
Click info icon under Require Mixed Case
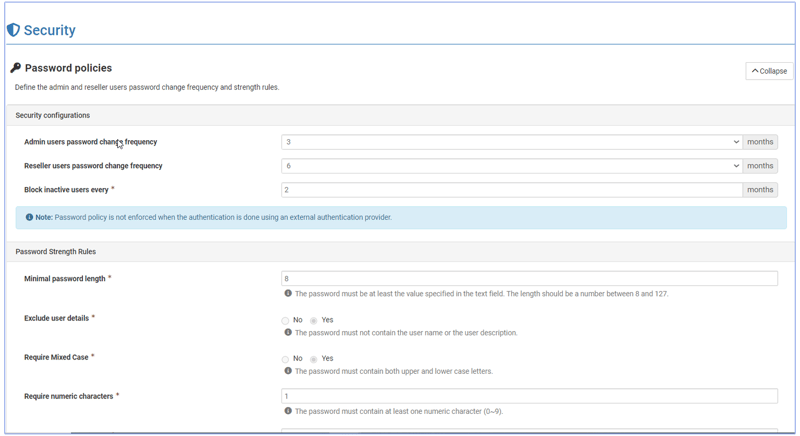pos(288,371)
